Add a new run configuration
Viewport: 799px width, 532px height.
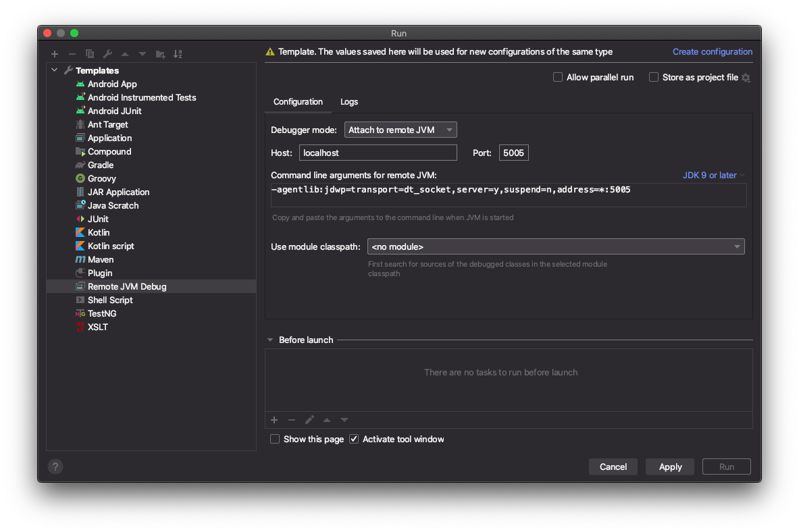point(55,54)
